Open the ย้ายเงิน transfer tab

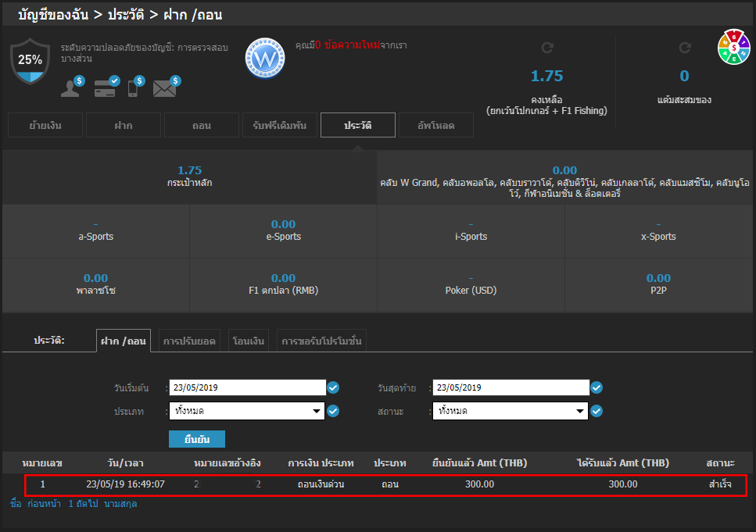tap(45, 125)
